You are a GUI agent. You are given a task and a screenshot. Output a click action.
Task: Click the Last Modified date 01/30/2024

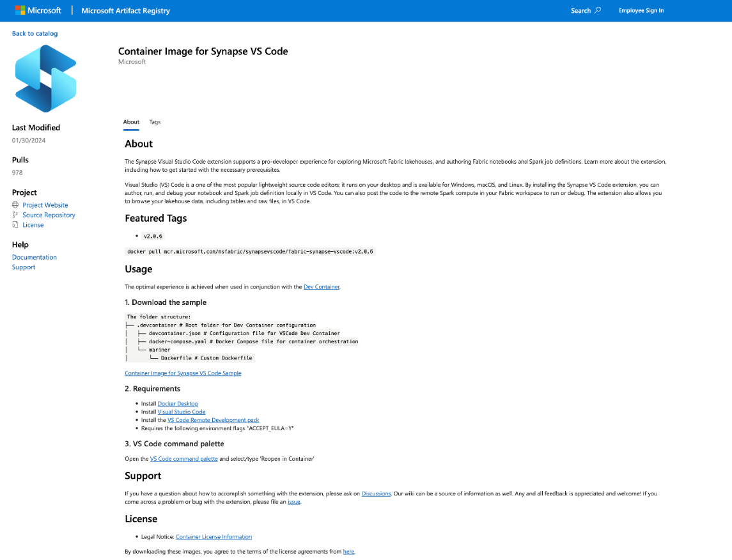[29, 140]
